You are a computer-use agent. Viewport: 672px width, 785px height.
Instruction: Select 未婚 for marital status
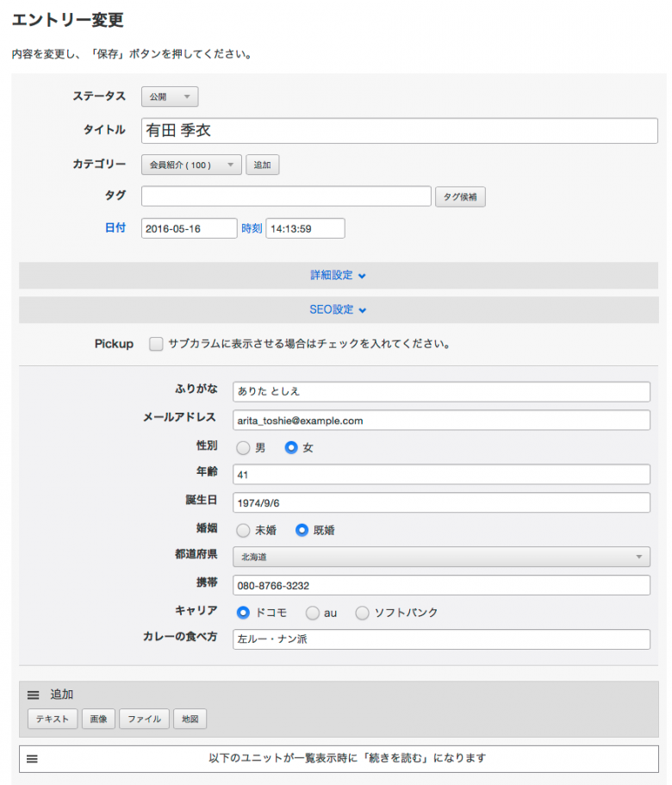pyautogui.click(x=244, y=530)
